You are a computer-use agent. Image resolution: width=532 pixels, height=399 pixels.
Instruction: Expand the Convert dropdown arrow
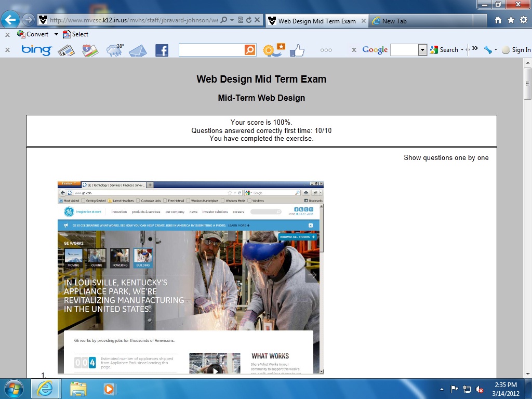coord(56,34)
